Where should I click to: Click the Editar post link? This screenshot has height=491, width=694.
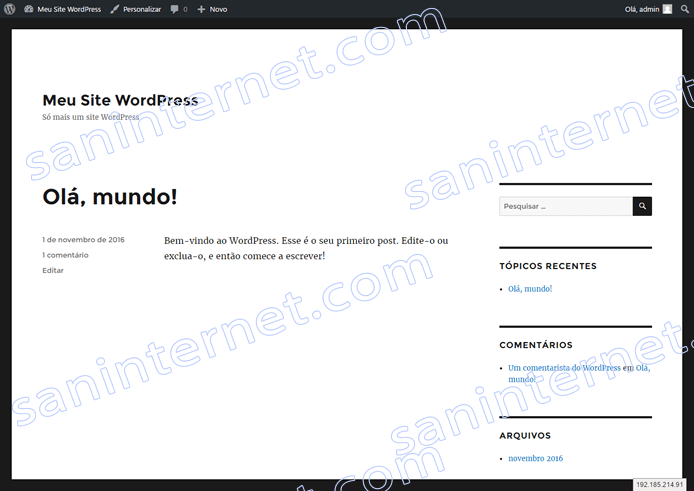(53, 270)
